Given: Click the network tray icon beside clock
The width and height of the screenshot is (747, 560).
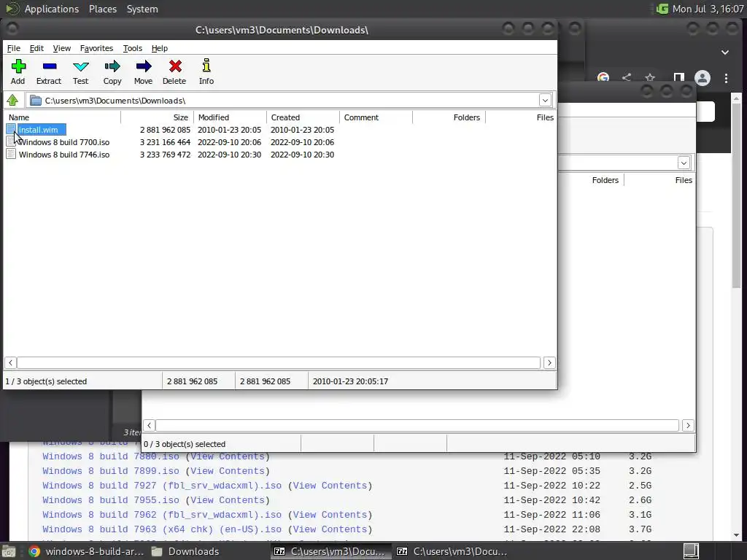Looking at the screenshot, I should 662,9.
